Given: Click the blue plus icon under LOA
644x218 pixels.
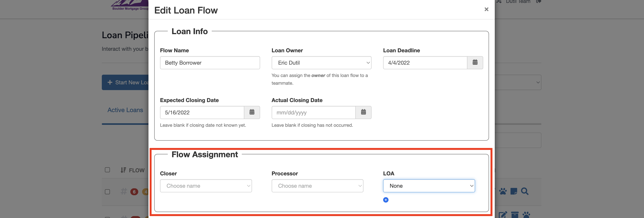Looking at the screenshot, I should [385, 200].
